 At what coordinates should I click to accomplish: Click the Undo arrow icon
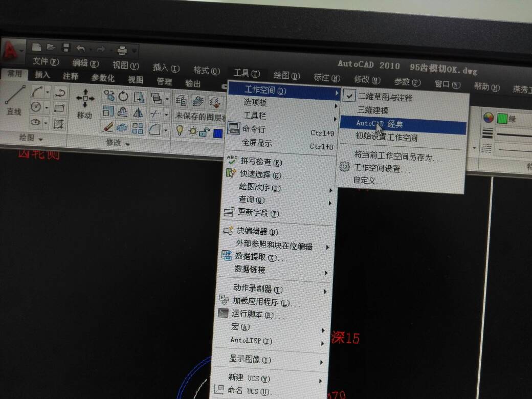coord(81,49)
